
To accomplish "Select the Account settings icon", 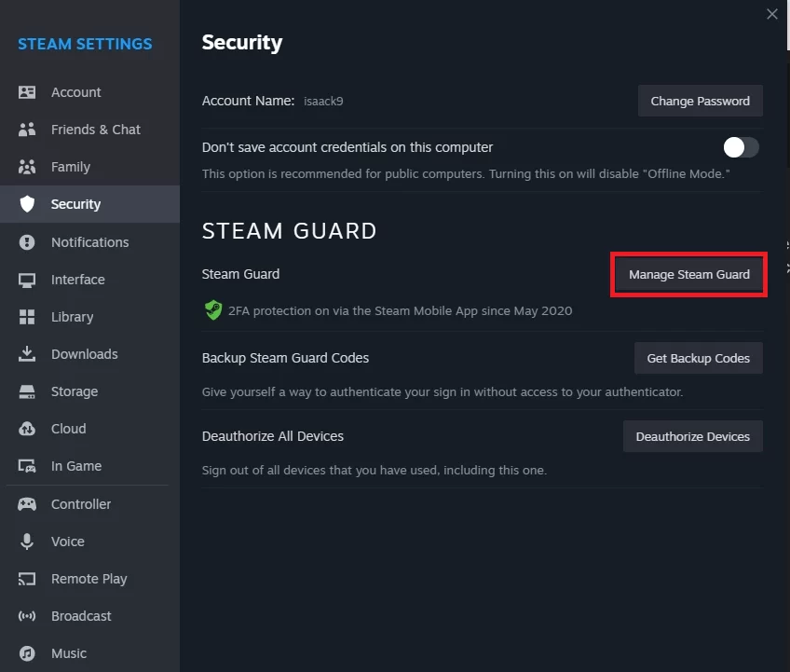I will coord(27,91).
